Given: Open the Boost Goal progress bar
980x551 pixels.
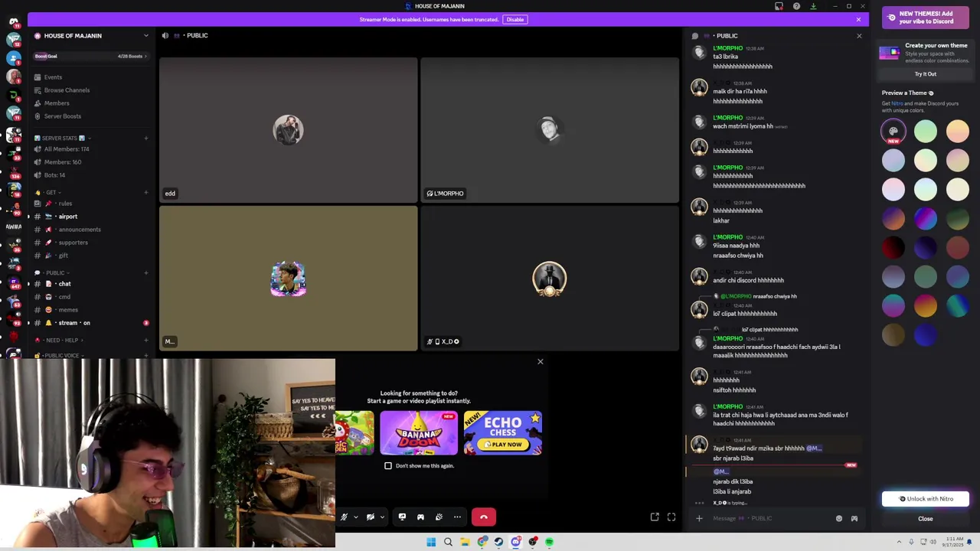Looking at the screenshot, I should [x=91, y=56].
